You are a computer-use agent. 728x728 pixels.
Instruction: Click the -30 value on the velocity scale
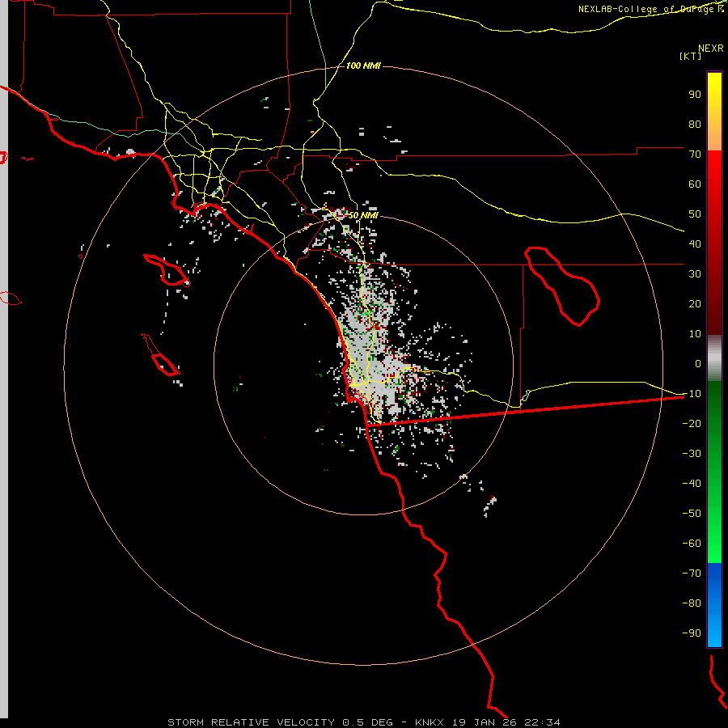692,454
